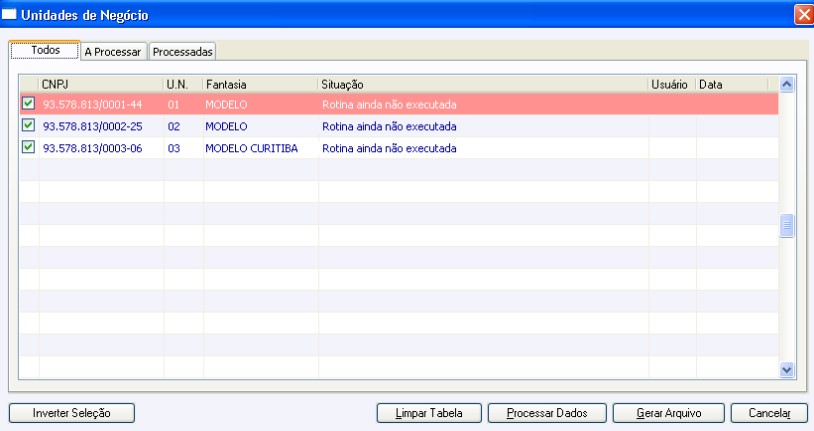The height and width of the screenshot is (431, 814).
Task: Click the Inverter Seleção button
Action: pyautogui.click(x=72, y=413)
